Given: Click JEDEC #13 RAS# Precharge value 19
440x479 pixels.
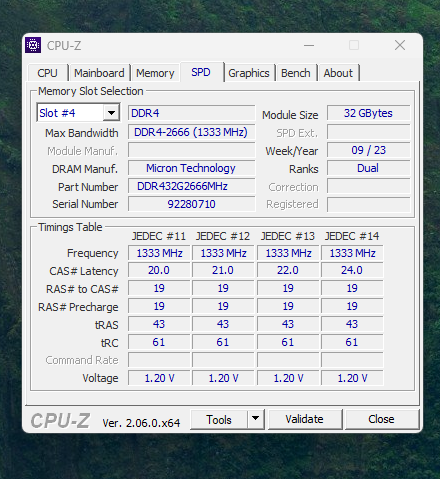Looking at the screenshot, I should pos(288,306).
